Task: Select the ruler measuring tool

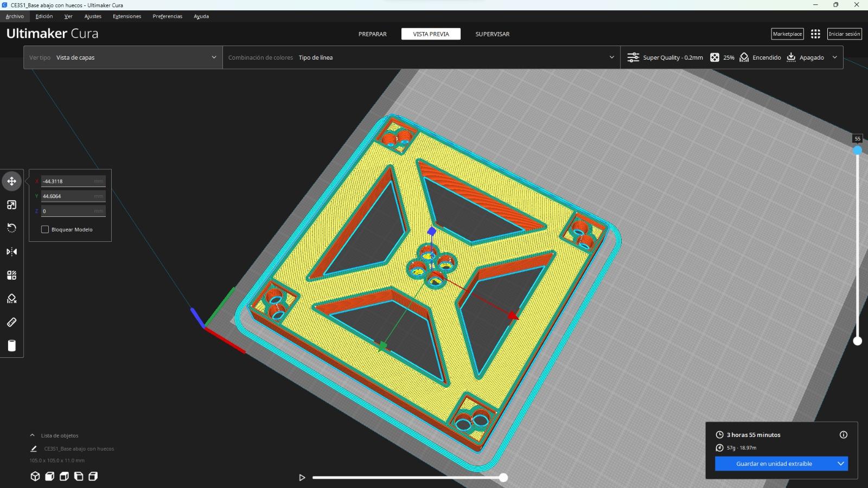Action: coord(12,322)
